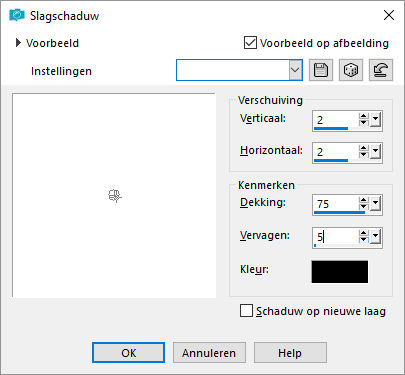Screen dimensions: 405x375
Task: Reset settings to default
Action: 381,70
